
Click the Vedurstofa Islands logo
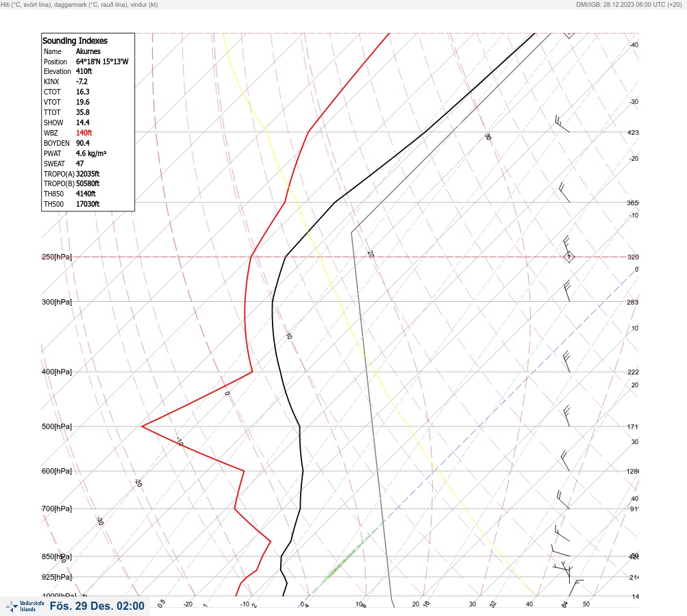(x=25, y=606)
